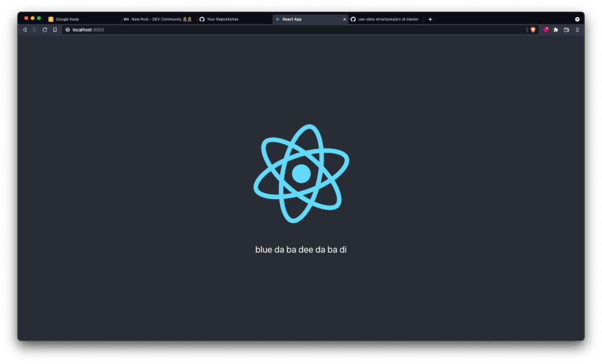Close window with red button
The width and height of the screenshot is (602, 364).
26,18
